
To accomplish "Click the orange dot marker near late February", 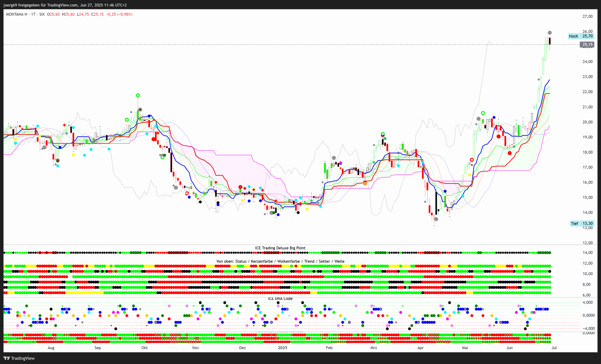I will click(x=365, y=183).
